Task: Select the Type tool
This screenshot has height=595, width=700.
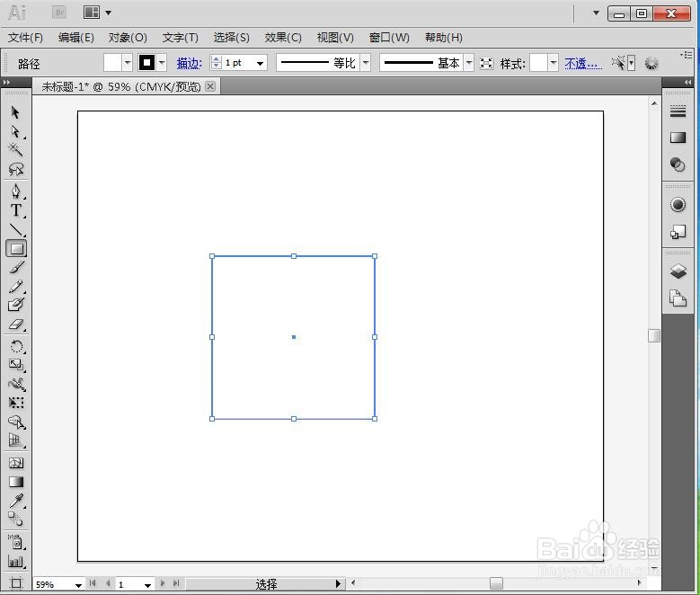Action: 15,210
